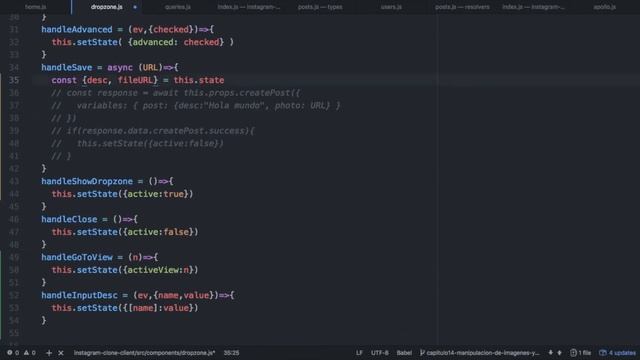This screenshot has width=640, height=360.
Task: Click setState({[name]:value}) on line 53
Action: 138,308
